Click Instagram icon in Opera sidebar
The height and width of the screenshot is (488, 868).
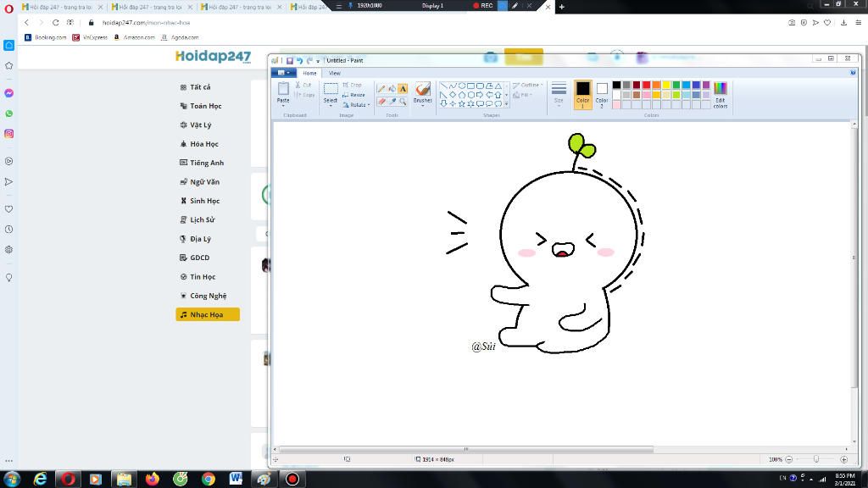tap(8, 134)
